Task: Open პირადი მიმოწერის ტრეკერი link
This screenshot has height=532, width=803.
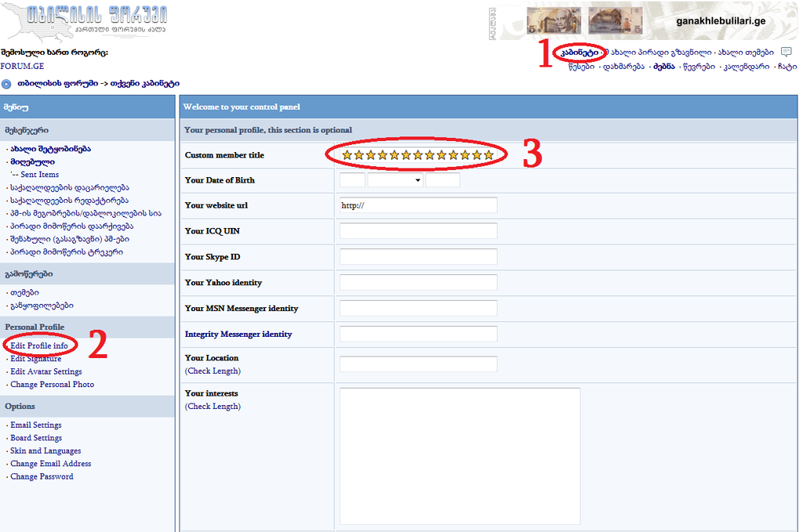Action: click(67, 252)
